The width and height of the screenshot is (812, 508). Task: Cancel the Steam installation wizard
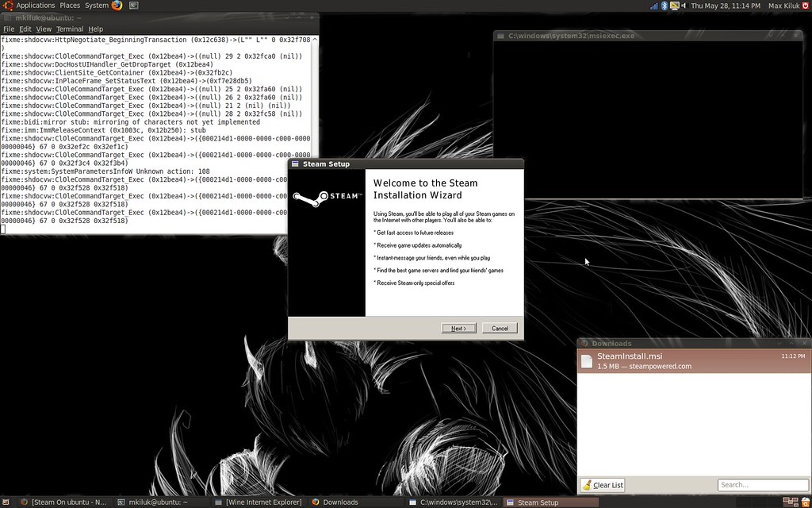click(x=500, y=328)
